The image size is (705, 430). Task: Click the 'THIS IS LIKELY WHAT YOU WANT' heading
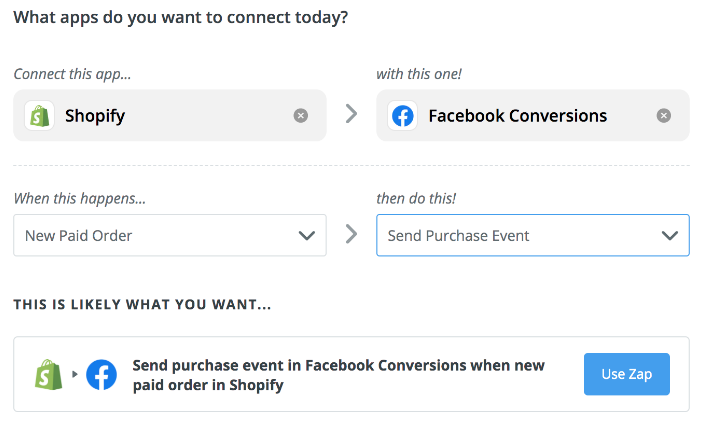click(x=143, y=305)
